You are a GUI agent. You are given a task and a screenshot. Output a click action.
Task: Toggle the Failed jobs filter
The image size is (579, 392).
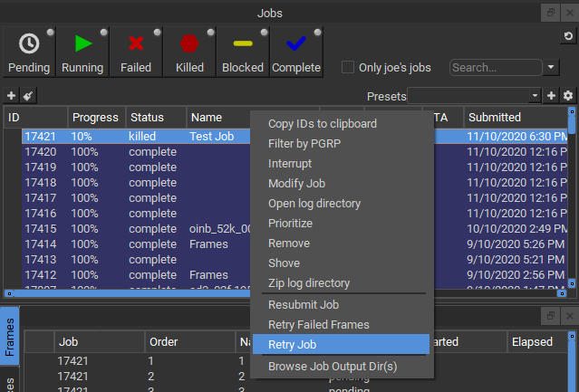click(136, 52)
